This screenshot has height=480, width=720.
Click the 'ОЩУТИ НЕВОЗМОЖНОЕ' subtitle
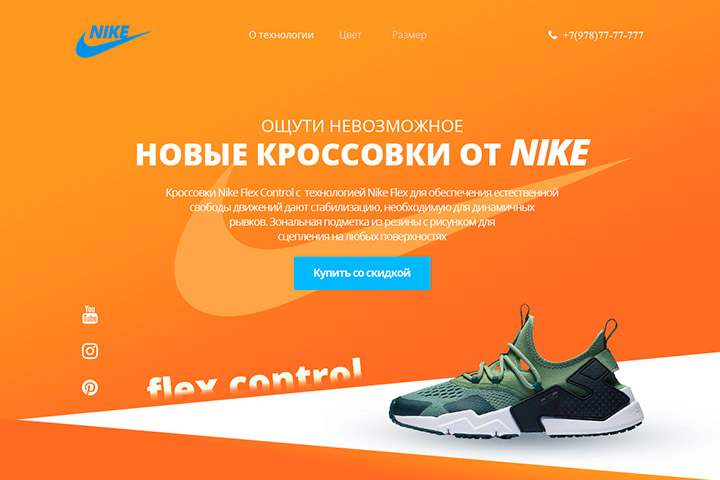[362, 126]
